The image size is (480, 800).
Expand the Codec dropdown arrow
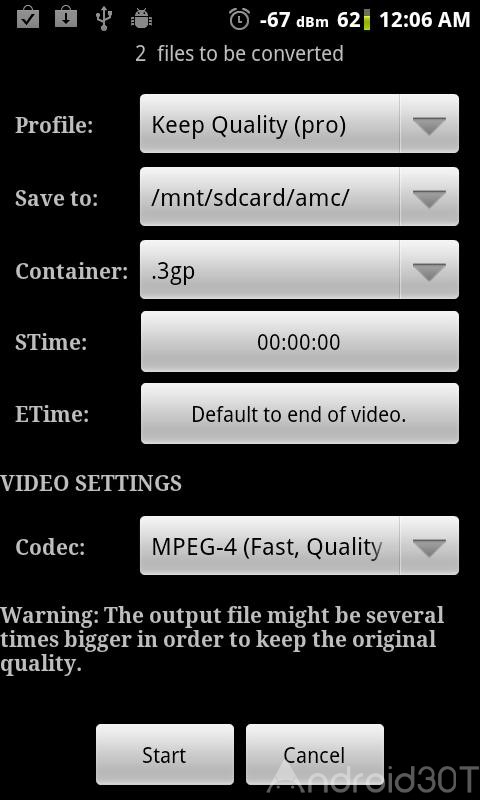coord(429,546)
